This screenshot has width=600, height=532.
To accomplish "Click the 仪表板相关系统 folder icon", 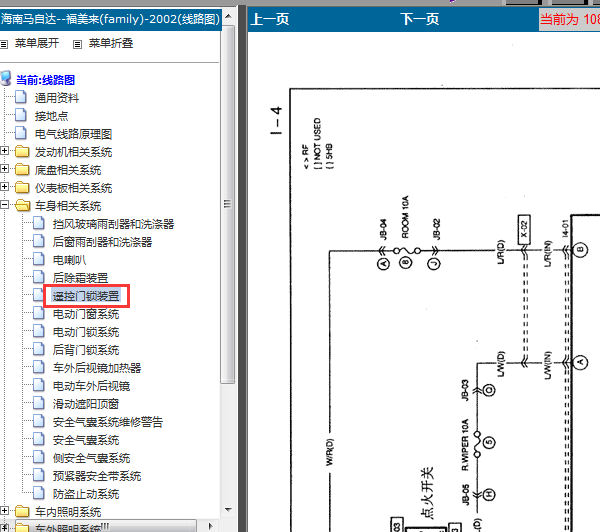I will pos(22,188).
